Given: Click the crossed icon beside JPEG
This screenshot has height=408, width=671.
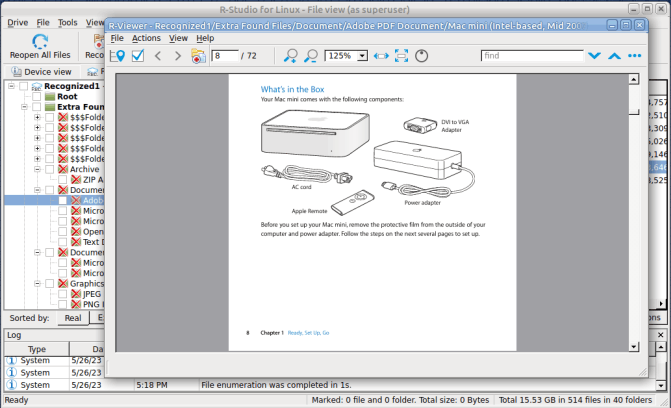Looking at the screenshot, I should click(x=76, y=294).
